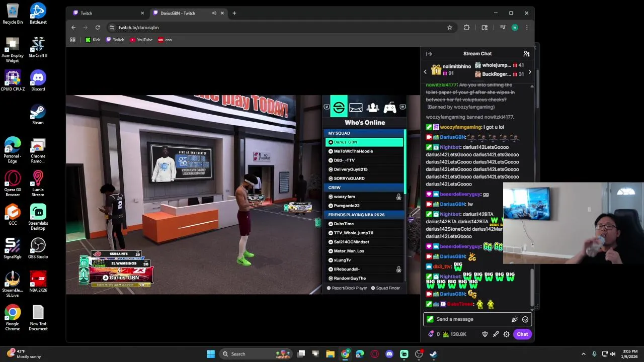Select DeliveryGuy8215 in squad list
644x362 pixels.
(364, 169)
